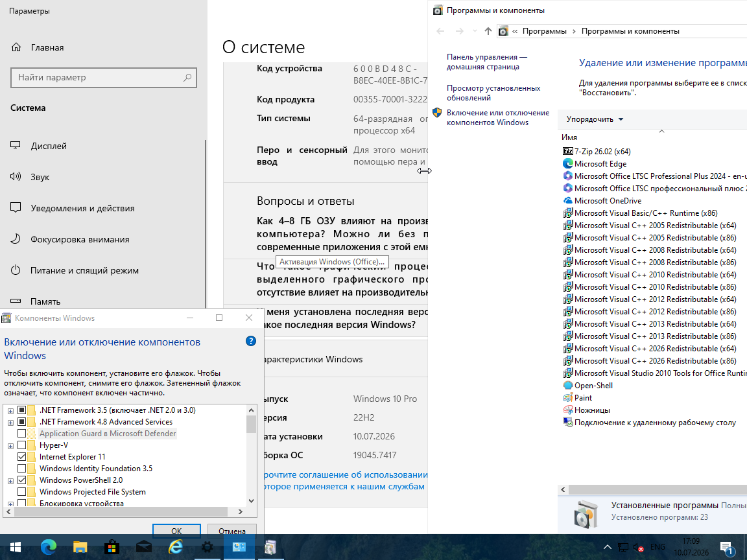Expand the .NET Framework 4.8 Advanced Services node
This screenshot has height=560, width=747.
tap(10, 423)
